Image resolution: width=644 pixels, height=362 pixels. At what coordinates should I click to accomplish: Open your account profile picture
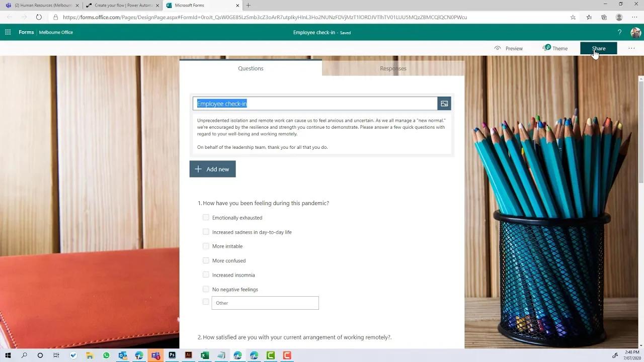click(635, 32)
